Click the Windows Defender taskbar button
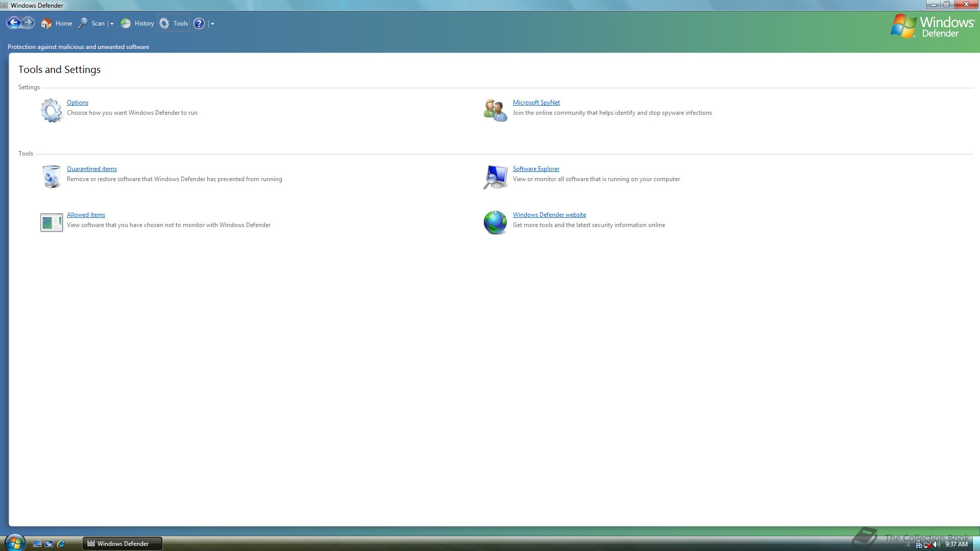Screen dimensions: 980x551 point(122,544)
